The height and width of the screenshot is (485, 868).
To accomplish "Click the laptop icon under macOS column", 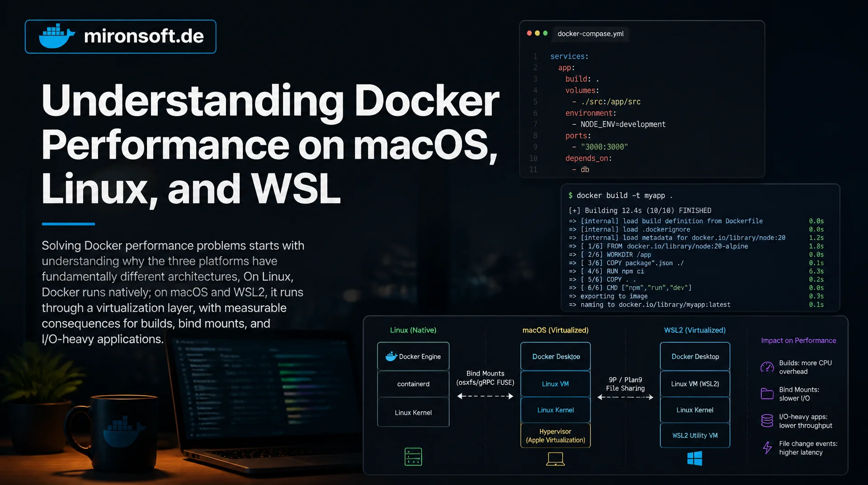I will coord(555,459).
